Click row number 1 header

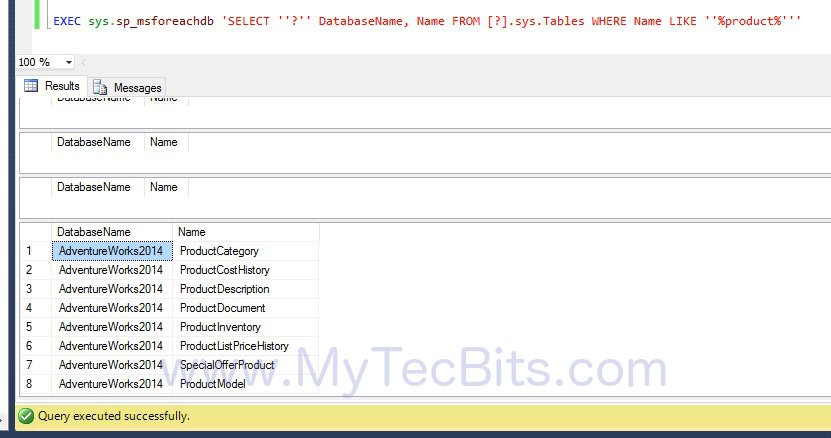click(36, 251)
